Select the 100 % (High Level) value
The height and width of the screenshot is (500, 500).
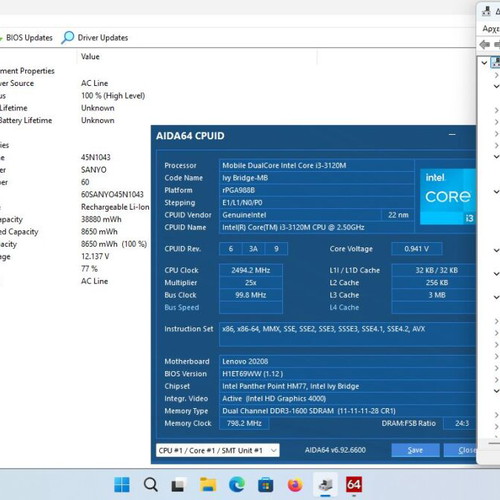[113, 96]
